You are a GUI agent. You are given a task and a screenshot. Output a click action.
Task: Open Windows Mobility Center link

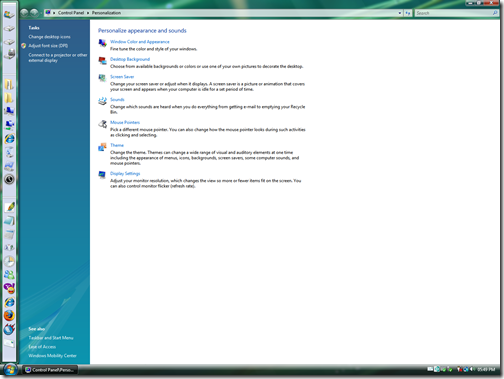pyautogui.click(x=52, y=356)
